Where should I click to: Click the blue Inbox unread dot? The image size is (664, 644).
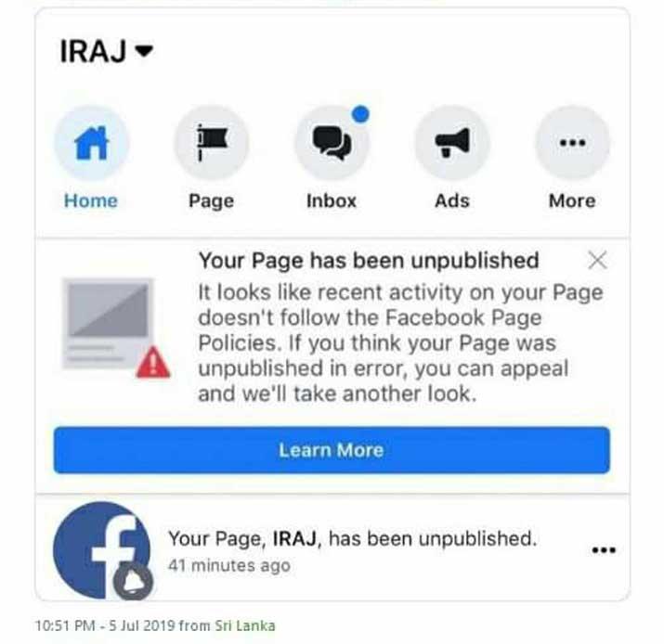(361, 114)
